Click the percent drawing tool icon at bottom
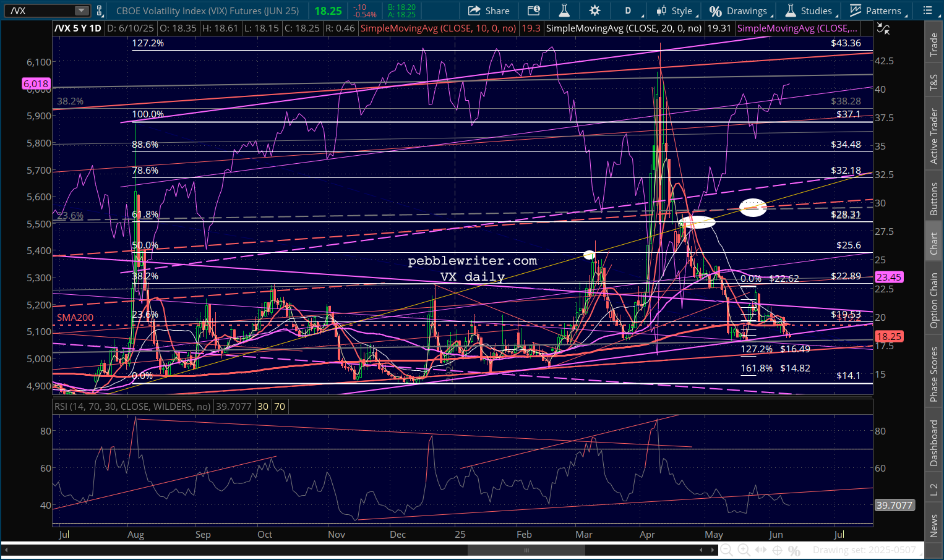944x560 pixels. pos(794,550)
